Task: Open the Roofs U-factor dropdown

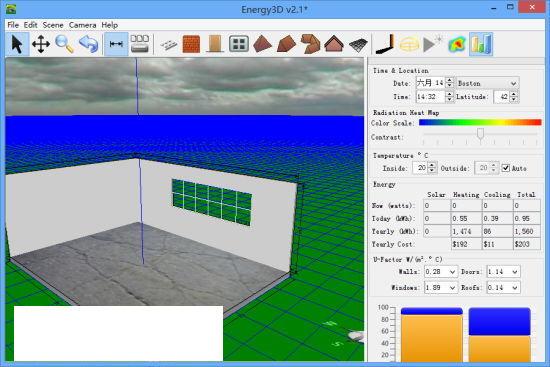Action: click(503, 287)
